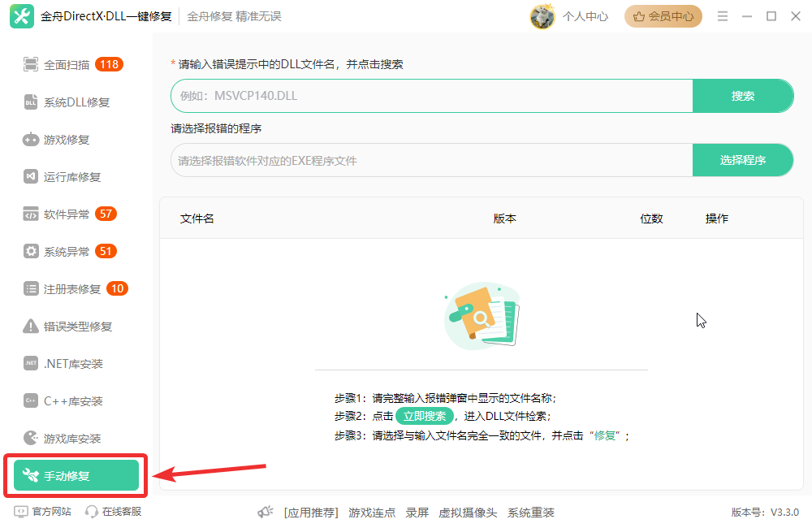Viewport: 812px width, 528px height.
Task: Select 错误类型修复 in sidebar
Action: [78, 326]
